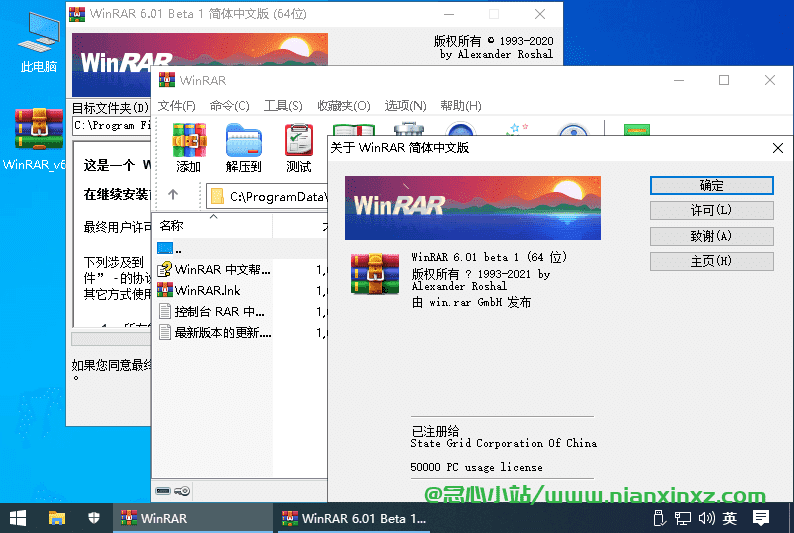This screenshot has width=794, height=533.
Task: Go up one folder level with arrow
Action: (x=173, y=194)
